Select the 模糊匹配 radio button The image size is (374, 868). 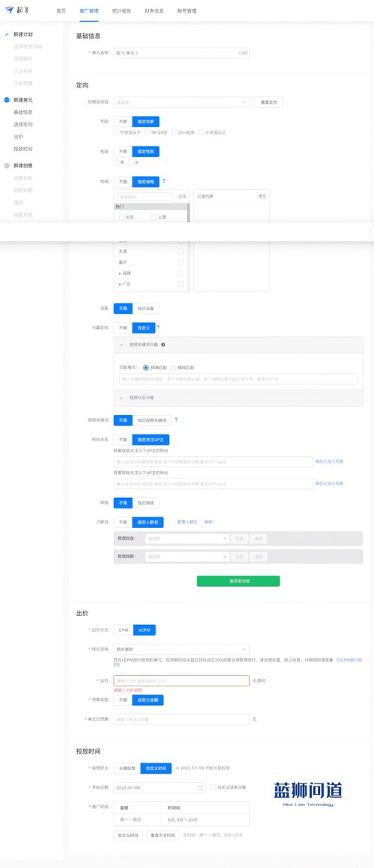173,367
